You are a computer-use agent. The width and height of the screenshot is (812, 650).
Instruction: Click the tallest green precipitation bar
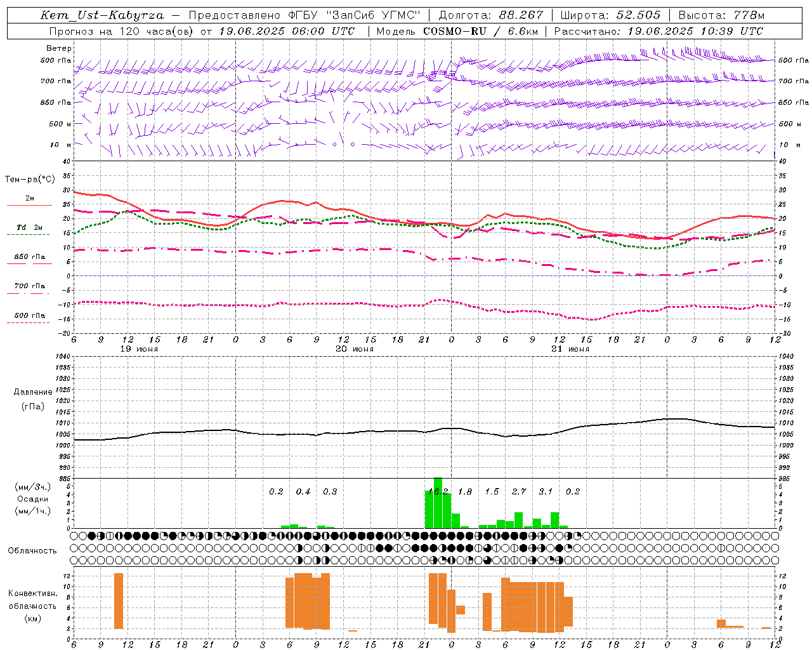click(x=438, y=503)
